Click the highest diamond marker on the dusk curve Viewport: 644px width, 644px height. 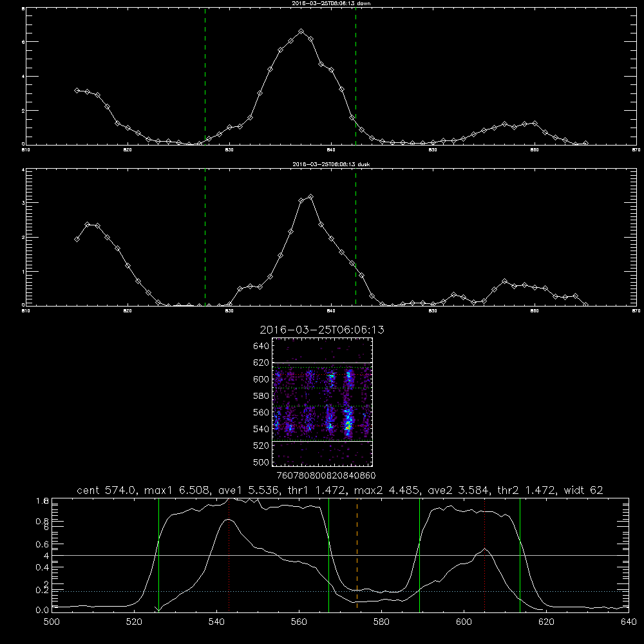pos(310,196)
